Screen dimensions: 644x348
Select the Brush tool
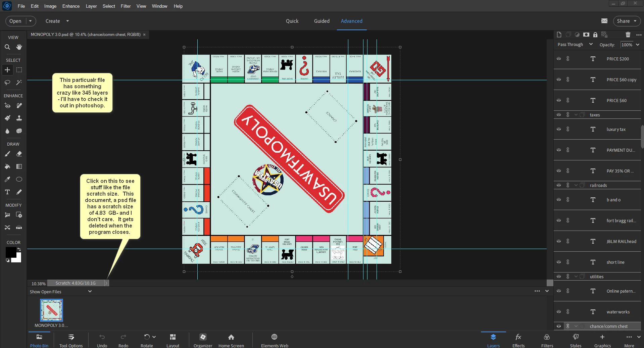pyautogui.click(x=7, y=154)
